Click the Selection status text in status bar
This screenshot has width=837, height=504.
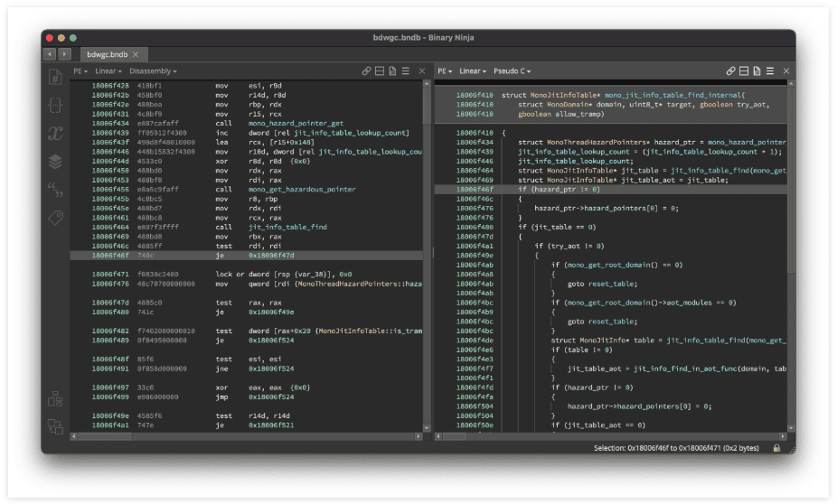coord(676,448)
